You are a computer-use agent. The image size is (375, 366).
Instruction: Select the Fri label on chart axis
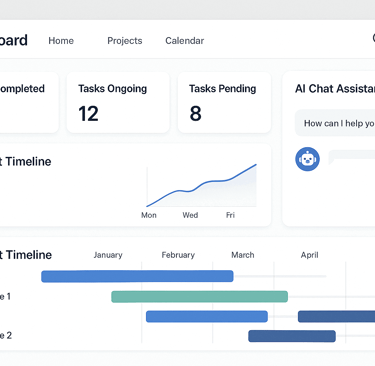(x=230, y=215)
